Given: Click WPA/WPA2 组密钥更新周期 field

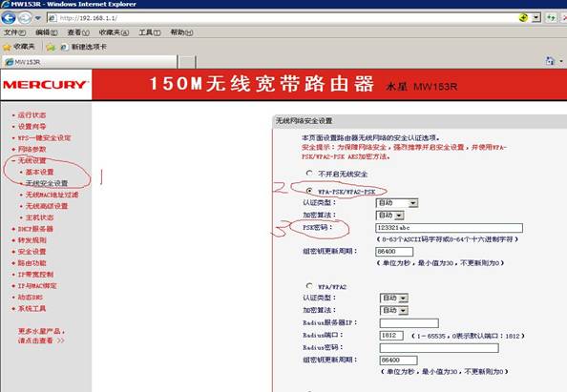Looking at the screenshot, I should pyautogui.click(x=398, y=361).
